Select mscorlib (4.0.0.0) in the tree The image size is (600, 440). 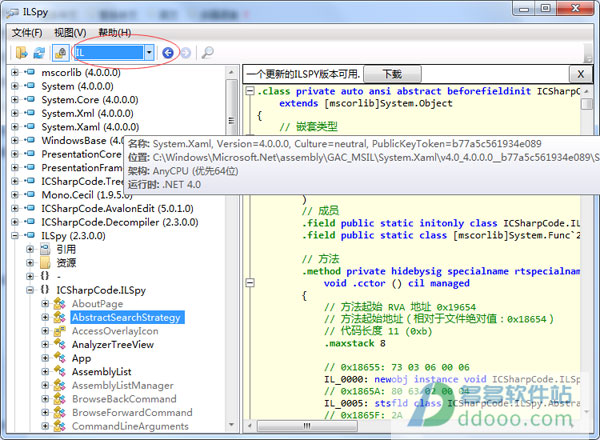[81, 72]
